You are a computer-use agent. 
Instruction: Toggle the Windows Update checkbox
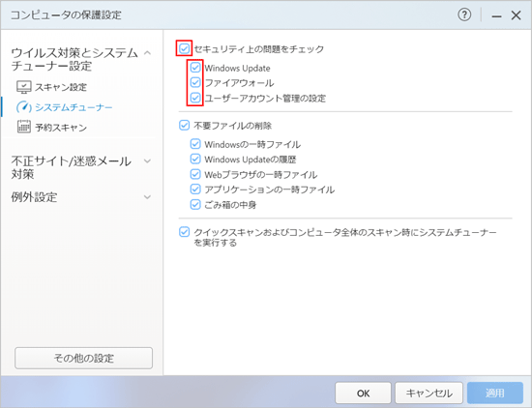click(x=195, y=68)
